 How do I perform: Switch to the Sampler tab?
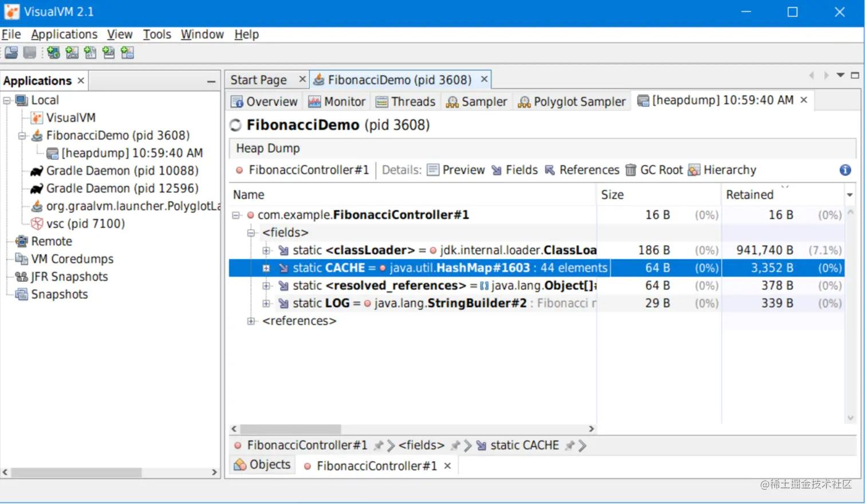(477, 102)
